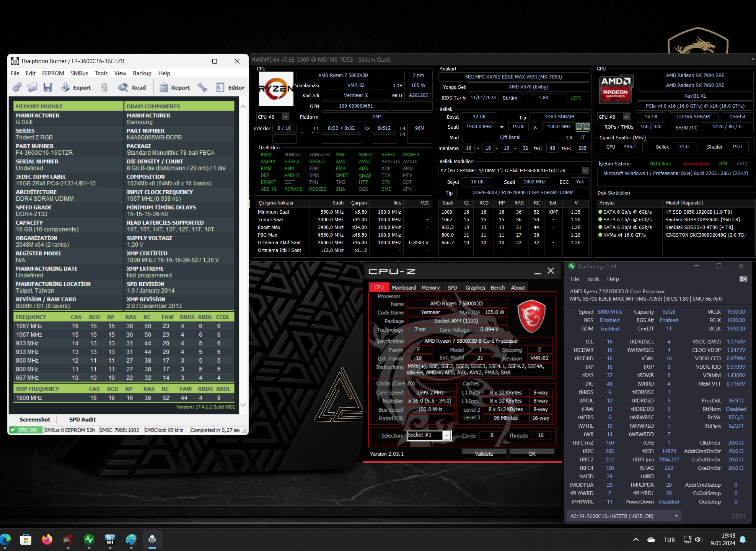The height and width of the screenshot is (551, 756).
Task: Select the CPU tab in CPU-Z
Action: pyautogui.click(x=379, y=288)
